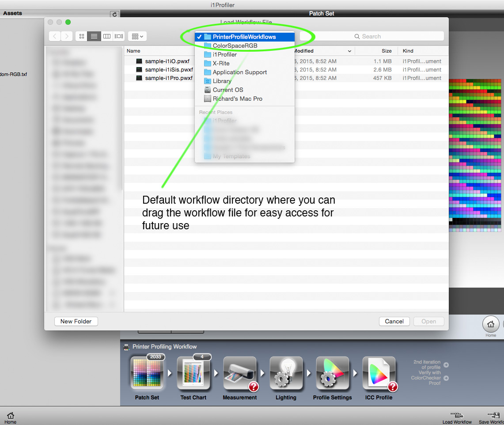504x425 pixels.
Task: Choose X-Rite folder in path menu
Action: (245, 63)
